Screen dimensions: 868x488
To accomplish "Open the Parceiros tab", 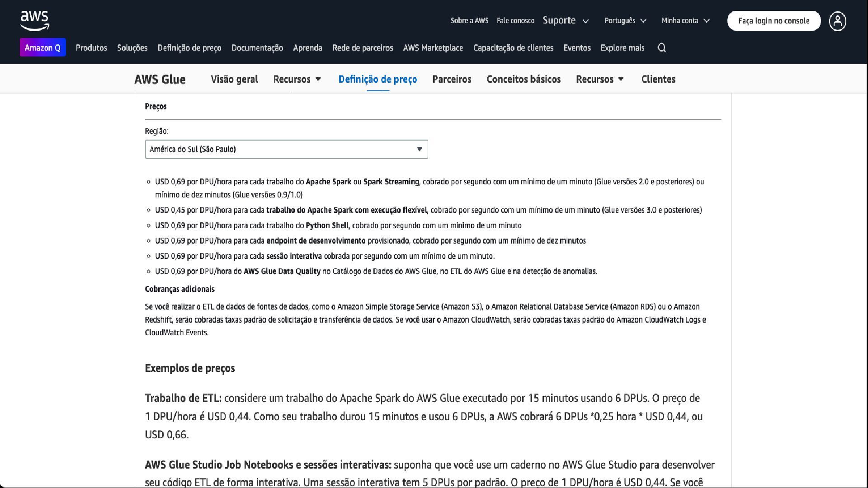I will 452,79.
